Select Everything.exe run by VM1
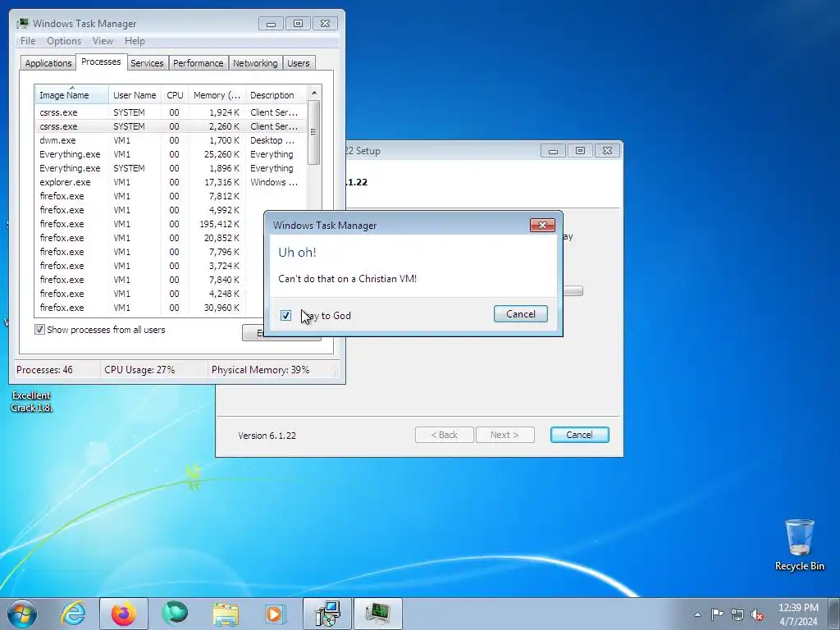This screenshot has height=630, width=840. [171, 154]
